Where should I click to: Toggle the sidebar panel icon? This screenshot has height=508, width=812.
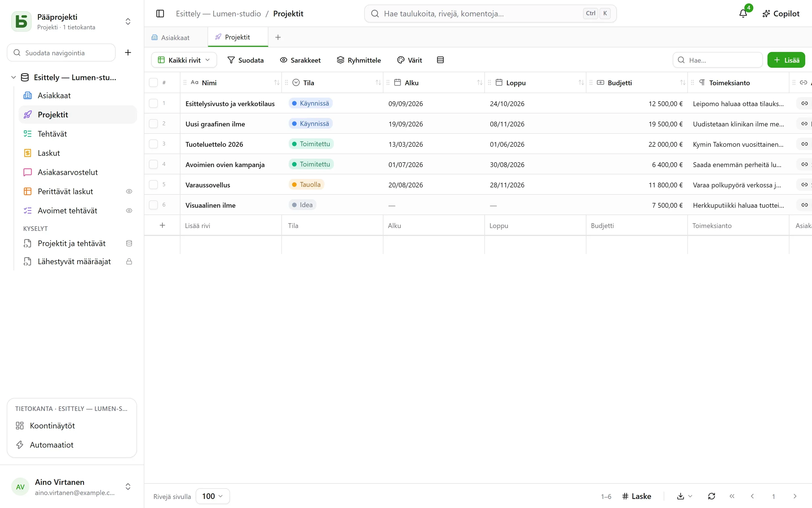tap(160, 14)
